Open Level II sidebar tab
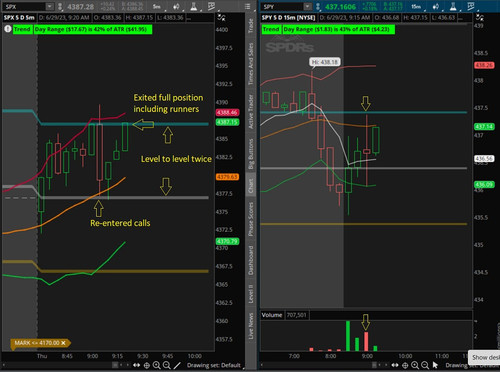 tap(250, 294)
